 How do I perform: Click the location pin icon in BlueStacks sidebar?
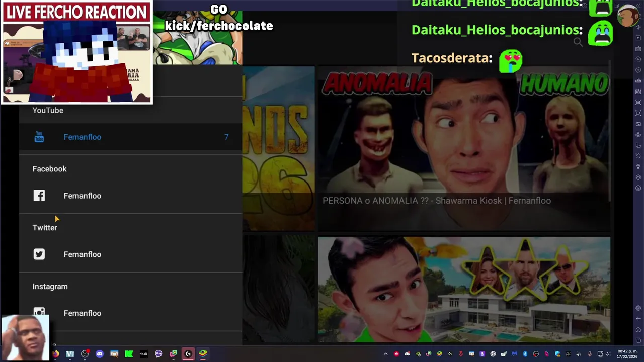638,166
